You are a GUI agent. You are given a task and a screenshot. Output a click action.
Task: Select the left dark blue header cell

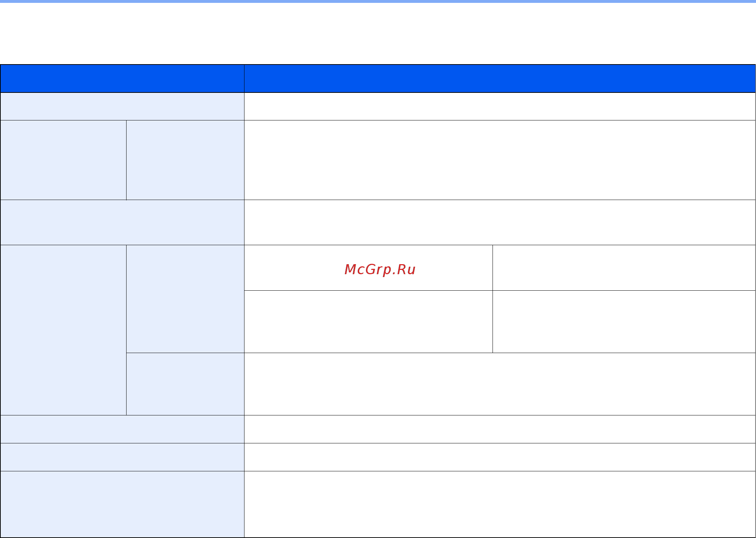pos(122,78)
